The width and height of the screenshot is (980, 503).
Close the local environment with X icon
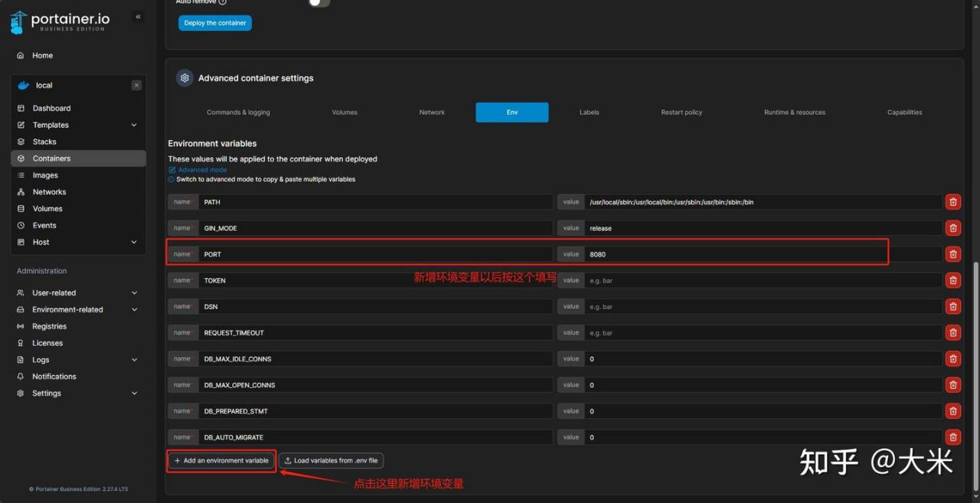point(136,85)
